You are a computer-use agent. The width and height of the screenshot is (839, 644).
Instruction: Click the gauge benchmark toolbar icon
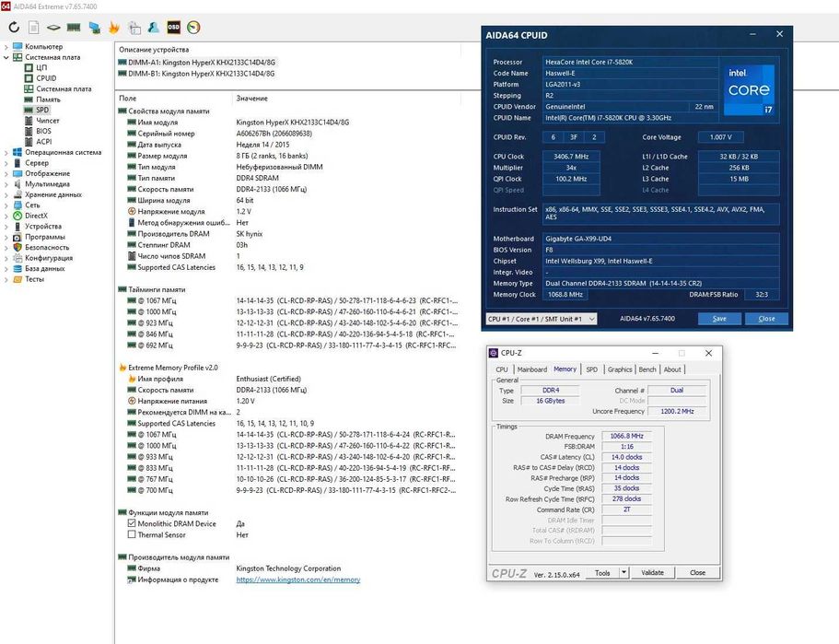coord(193,28)
